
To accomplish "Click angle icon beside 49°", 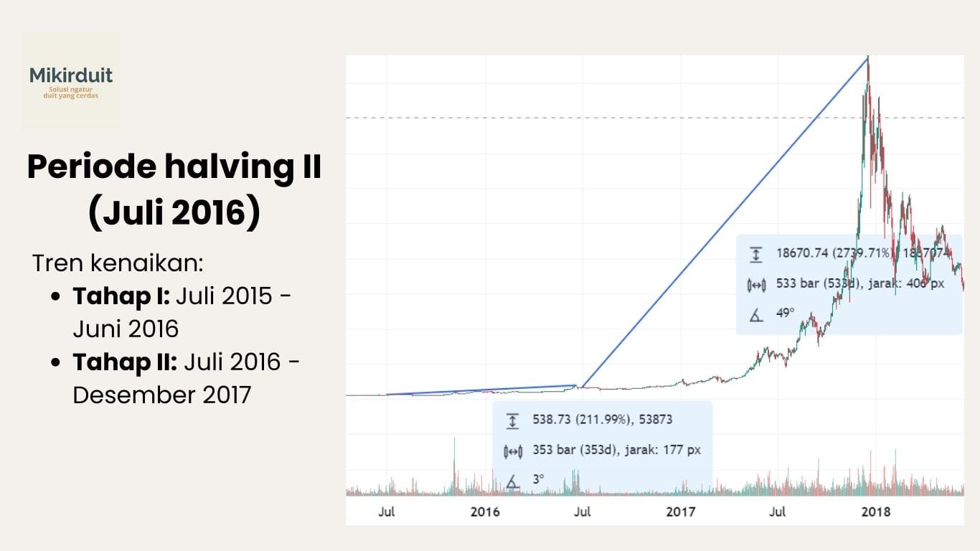I will [755, 314].
